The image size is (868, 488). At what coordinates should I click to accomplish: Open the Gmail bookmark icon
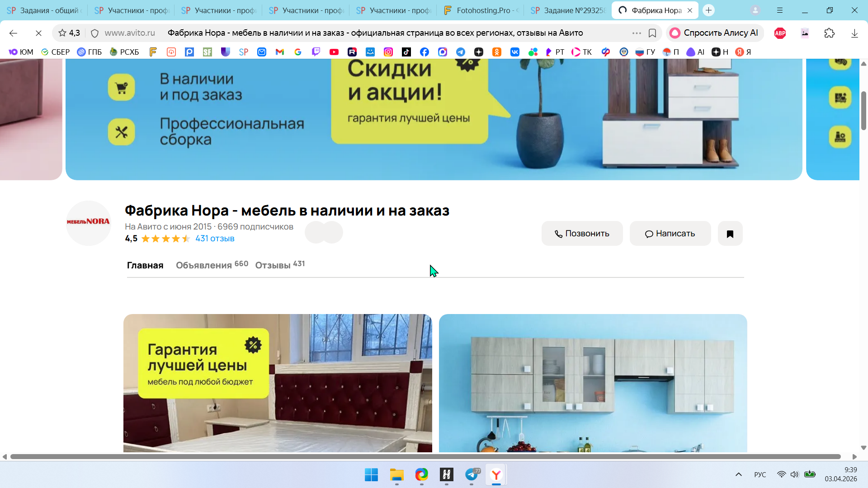point(280,52)
